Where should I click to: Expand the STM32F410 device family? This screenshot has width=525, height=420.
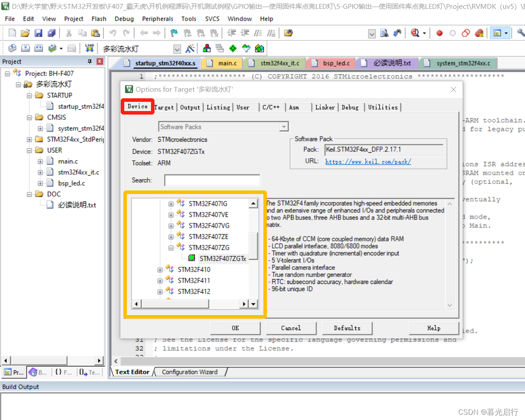point(160,270)
